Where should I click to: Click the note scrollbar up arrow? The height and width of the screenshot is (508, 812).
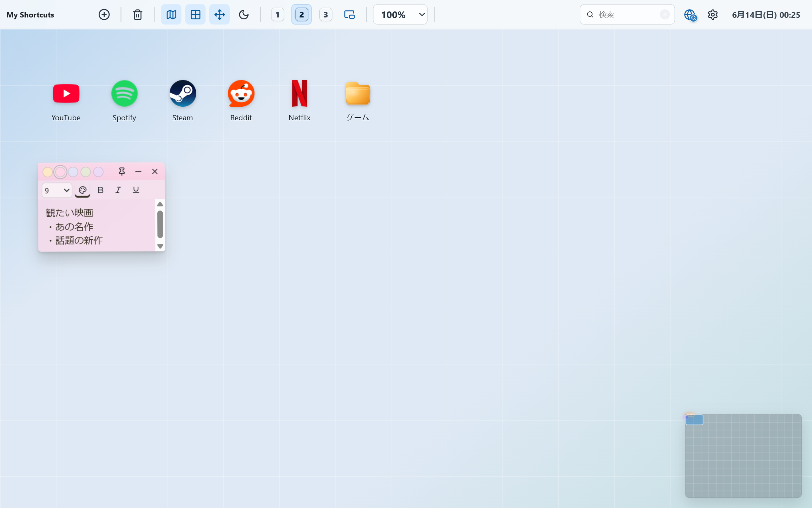point(160,204)
